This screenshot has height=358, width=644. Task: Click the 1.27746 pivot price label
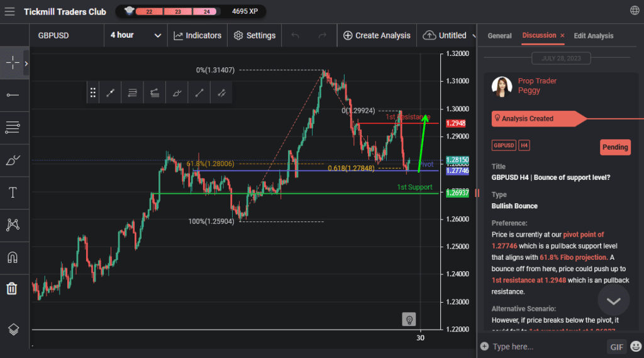point(457,171)
